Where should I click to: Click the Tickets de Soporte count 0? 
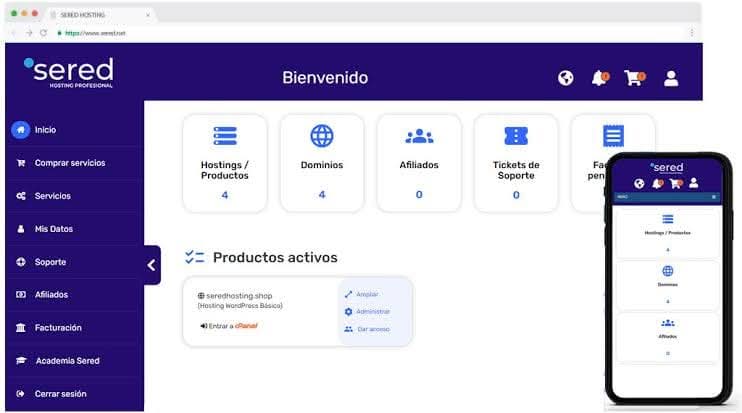point(516,195)
